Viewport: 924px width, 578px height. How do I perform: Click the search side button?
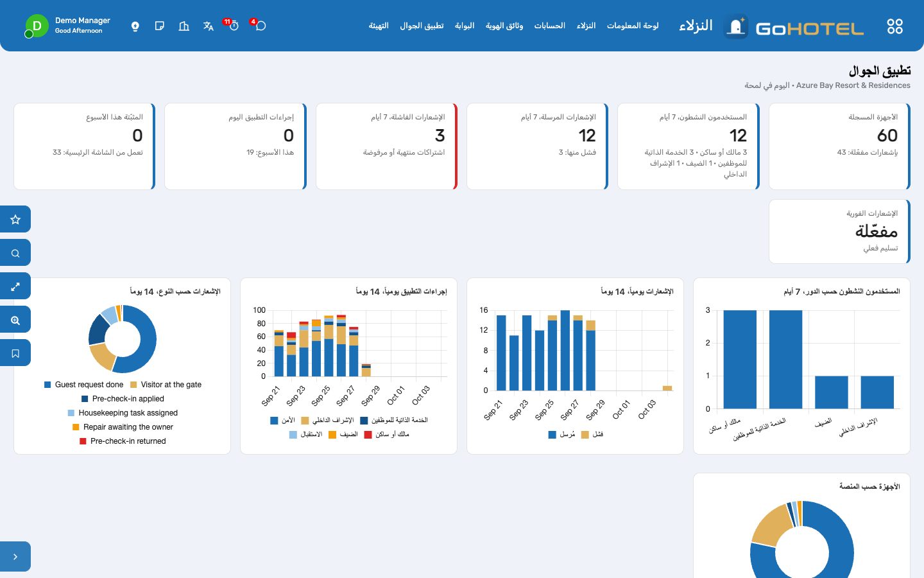(15, 253)
